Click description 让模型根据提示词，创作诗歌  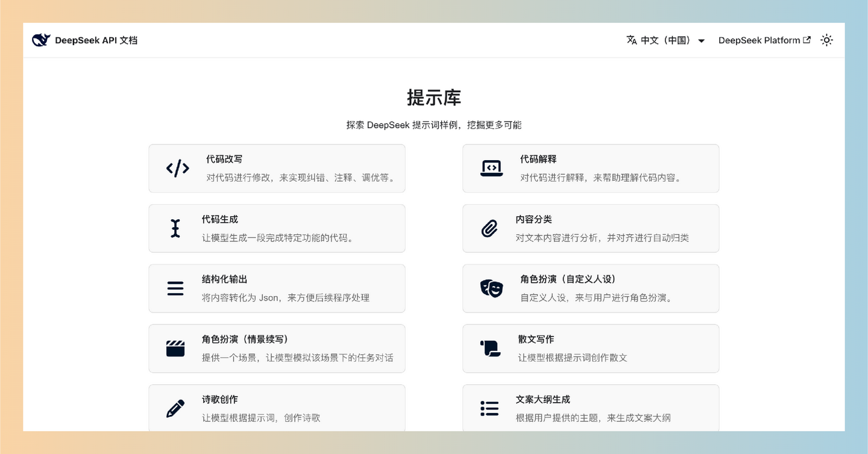pyautogui.click(x=261, y=418)
